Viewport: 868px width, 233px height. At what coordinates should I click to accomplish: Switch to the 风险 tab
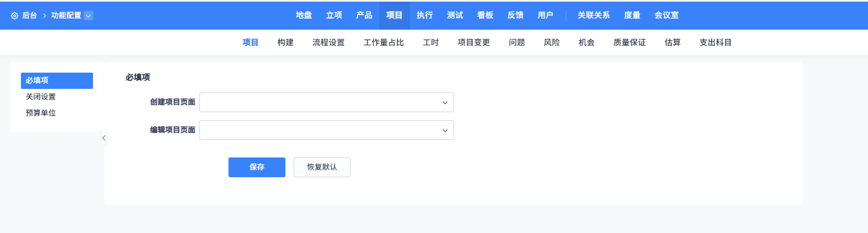[x=552, y=42]
